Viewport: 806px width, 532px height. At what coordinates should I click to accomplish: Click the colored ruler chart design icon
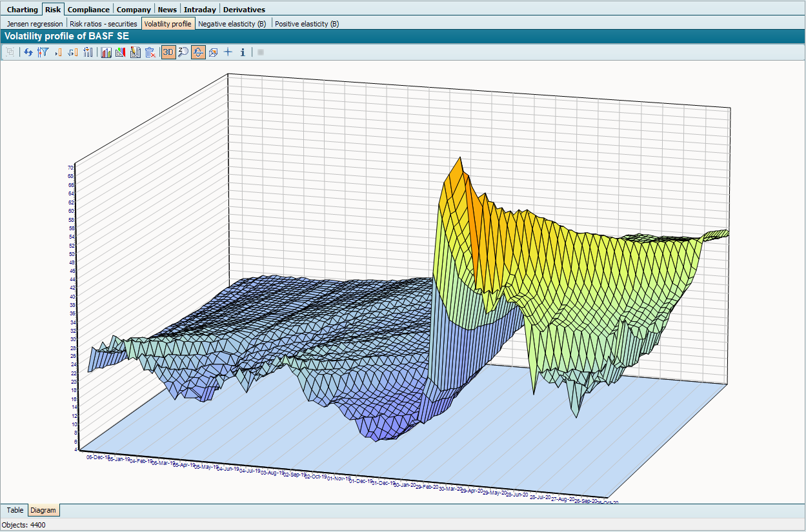[x=121, y=52]
